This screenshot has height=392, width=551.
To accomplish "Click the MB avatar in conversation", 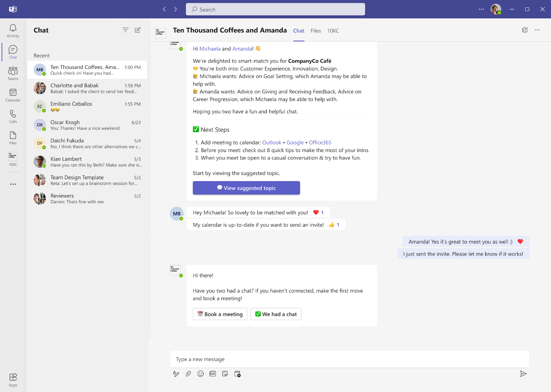I will (177, 214).
